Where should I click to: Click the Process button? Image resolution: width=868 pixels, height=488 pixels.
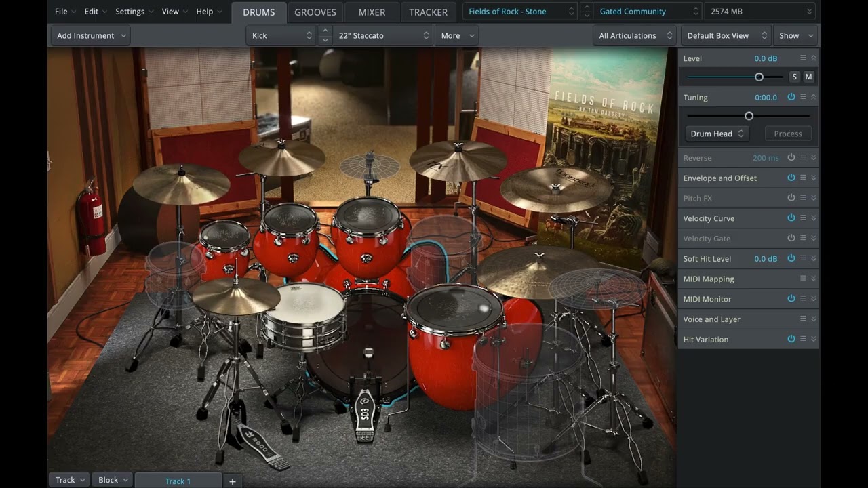click(x=788, y=134)
